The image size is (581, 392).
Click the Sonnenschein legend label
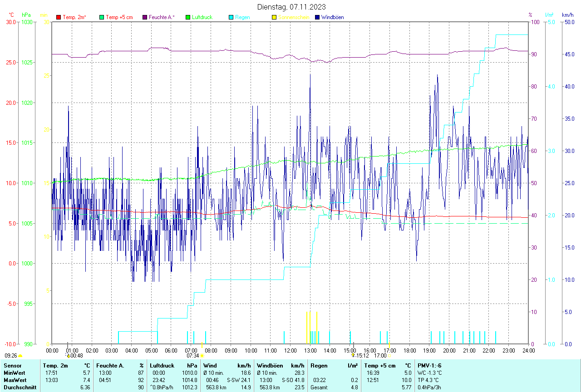[x=294, y=17]
